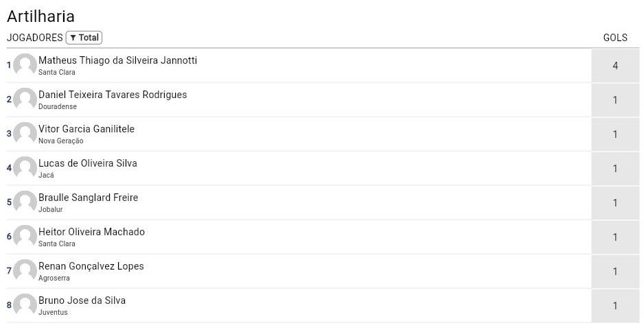
Task: Click the Douradense team label
Action: (x=58, y=106)
